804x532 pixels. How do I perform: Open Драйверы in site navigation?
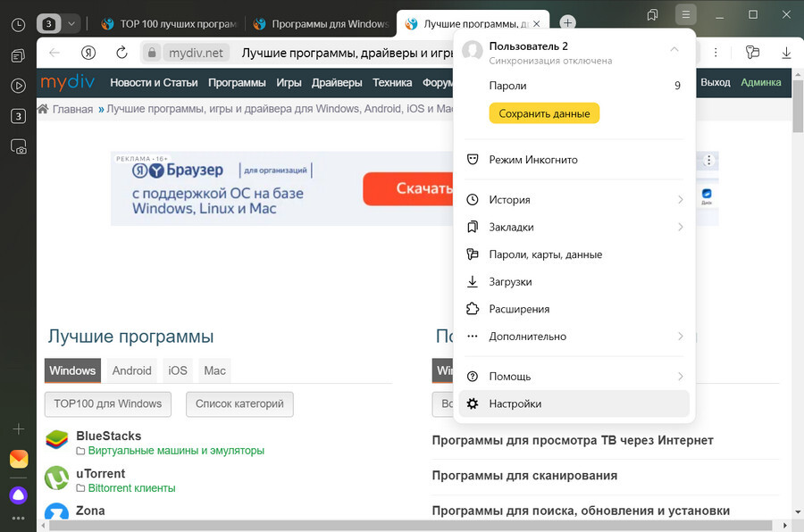pyautogui.click(x=337, y=82)
